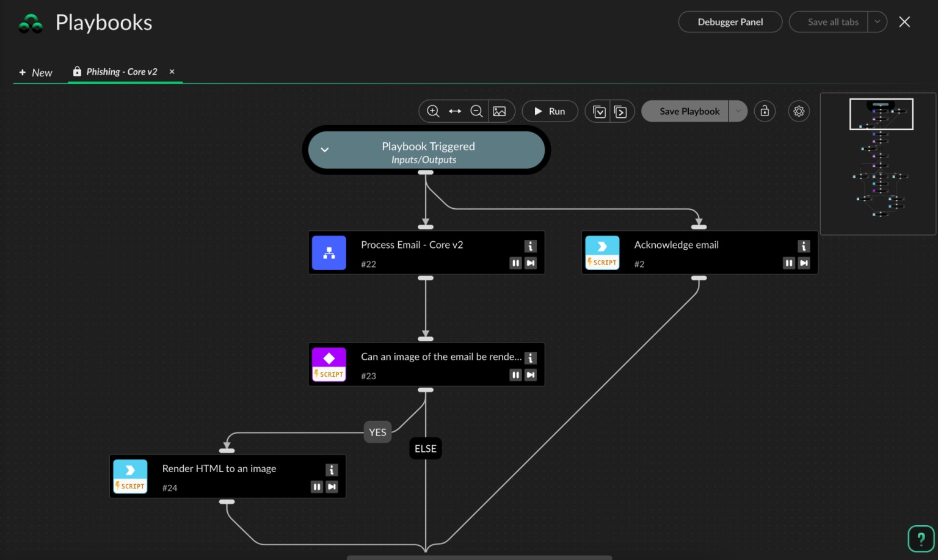Click the skip icon on Process Email task
Screen dimensions: 938x560
click(531, 263)
